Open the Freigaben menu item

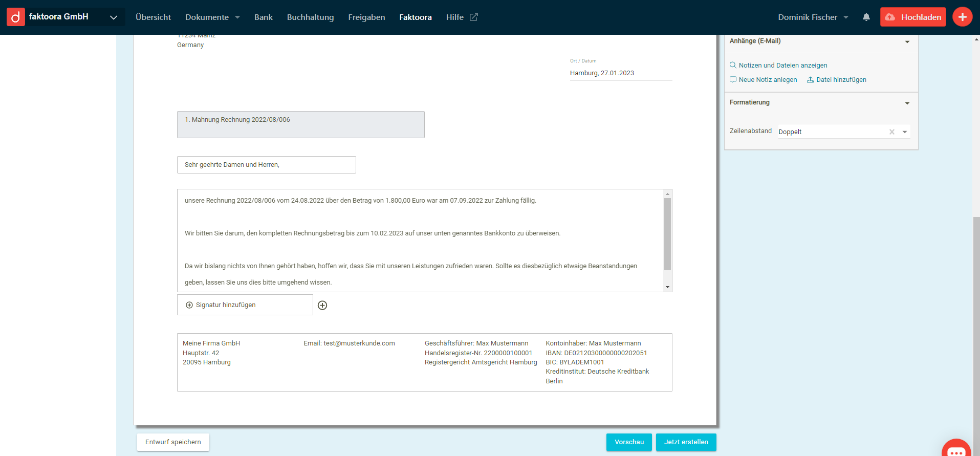click(x=366, y=17)
